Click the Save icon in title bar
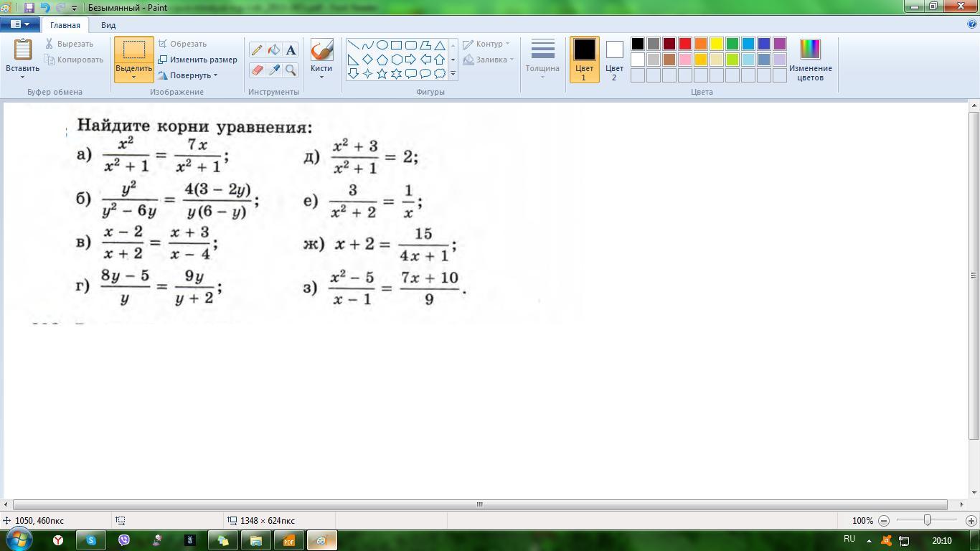 point(29,8)
